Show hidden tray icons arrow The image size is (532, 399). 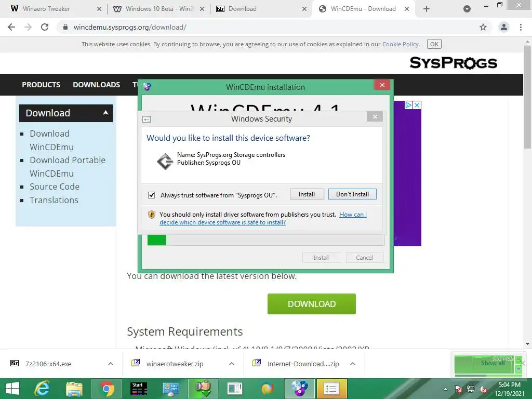[x=445, y=389]
